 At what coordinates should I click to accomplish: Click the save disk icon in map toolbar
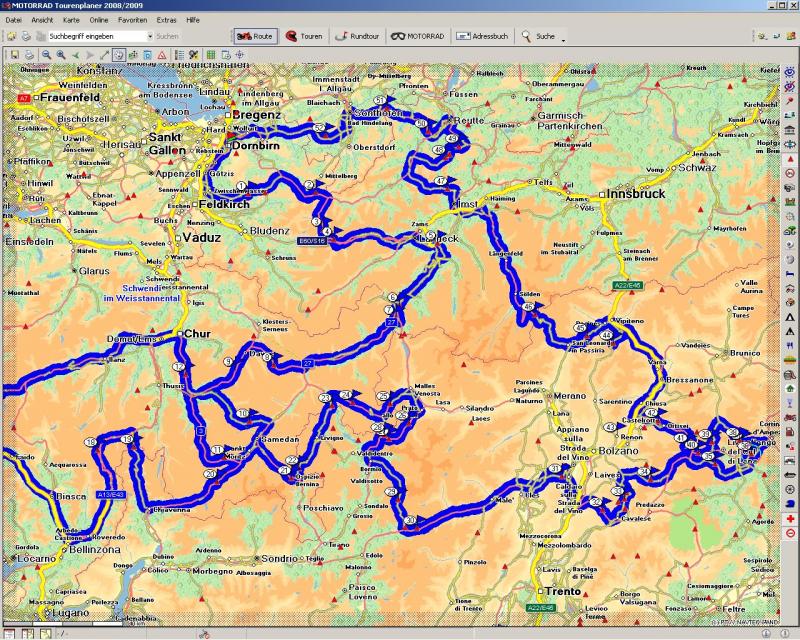pyautogui.click(x=15, y=55)
